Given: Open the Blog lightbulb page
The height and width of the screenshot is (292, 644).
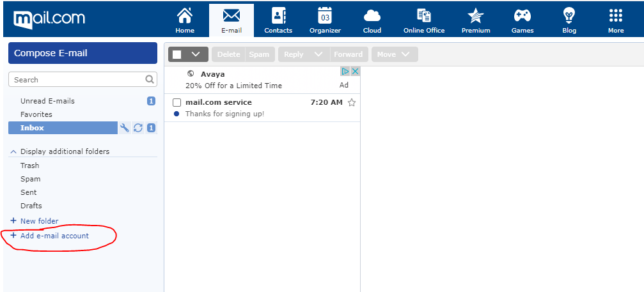Looking at the screenshot, I should (569, 20).
